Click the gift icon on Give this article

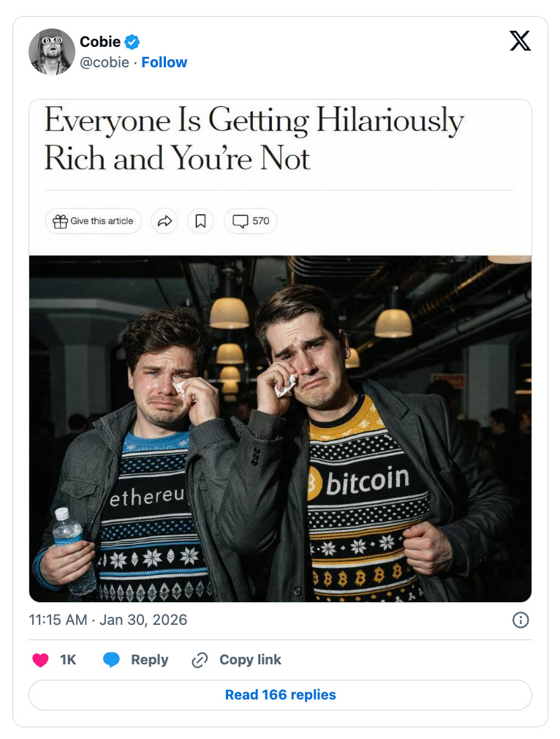pos(60,221)
